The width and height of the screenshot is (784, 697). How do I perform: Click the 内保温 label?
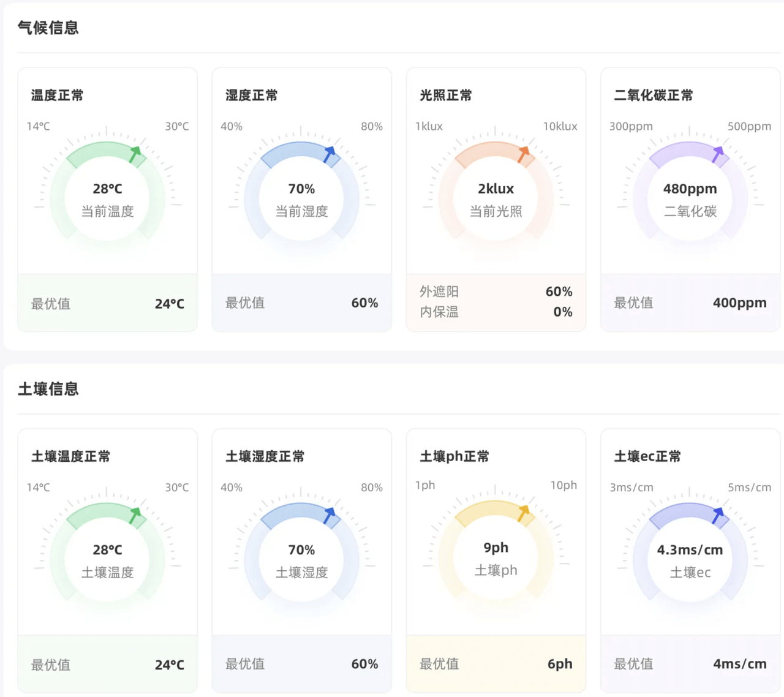439,312
